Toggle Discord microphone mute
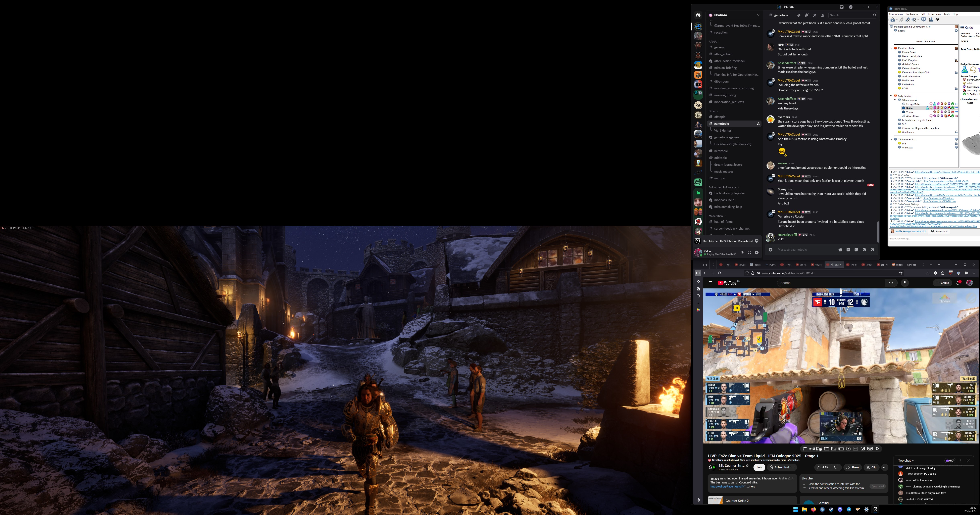Image resolution: width=980 pixels, height=515 pixels. (x=742, y=252)
